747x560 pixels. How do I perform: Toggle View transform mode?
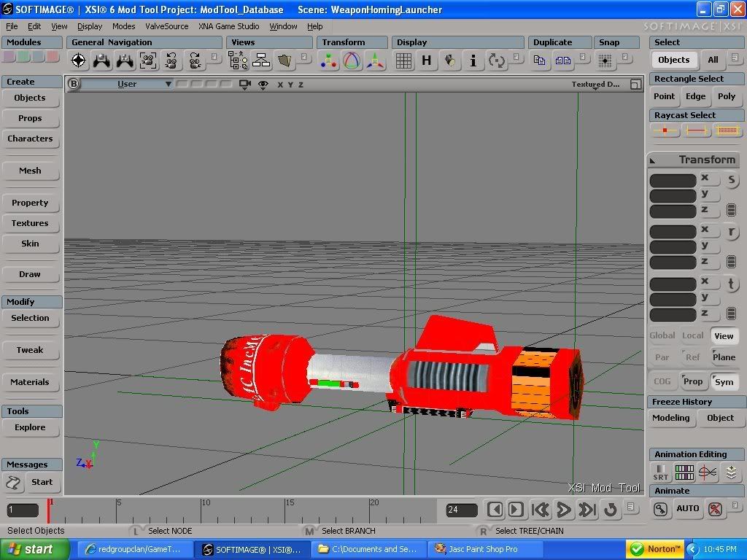[724, 336]
